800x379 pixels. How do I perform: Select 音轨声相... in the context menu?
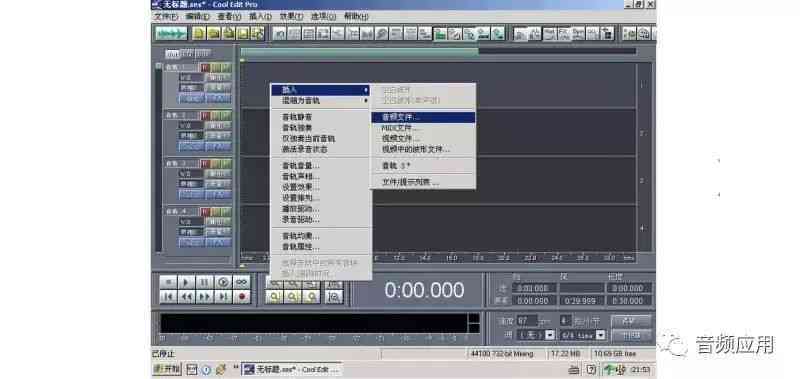(x=320, y=176)
